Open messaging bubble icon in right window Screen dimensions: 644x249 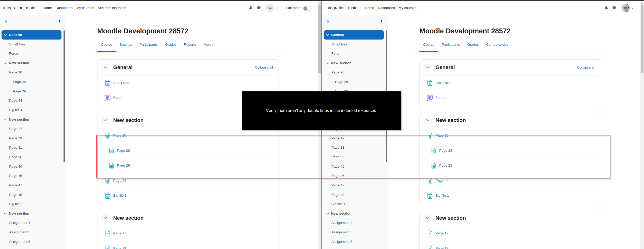(614, 8)
